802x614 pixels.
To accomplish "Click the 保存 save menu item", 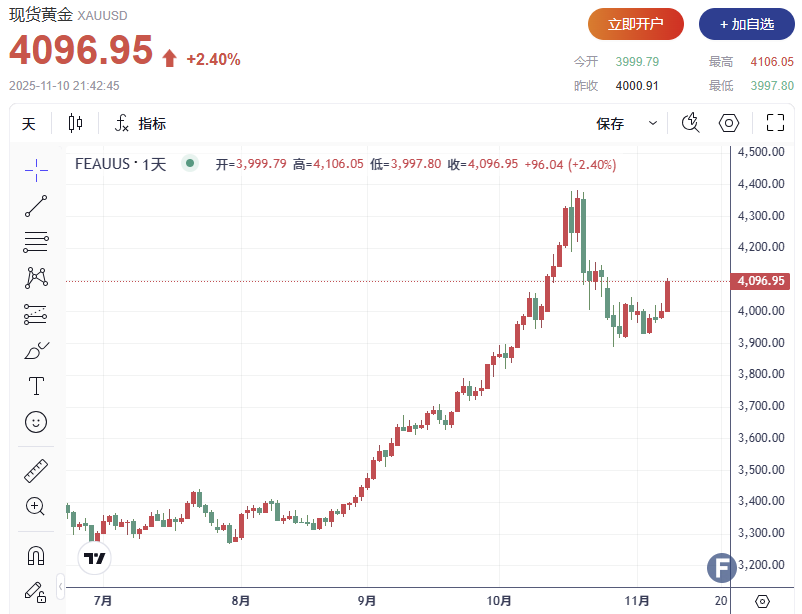I will [x=610, y=124].
